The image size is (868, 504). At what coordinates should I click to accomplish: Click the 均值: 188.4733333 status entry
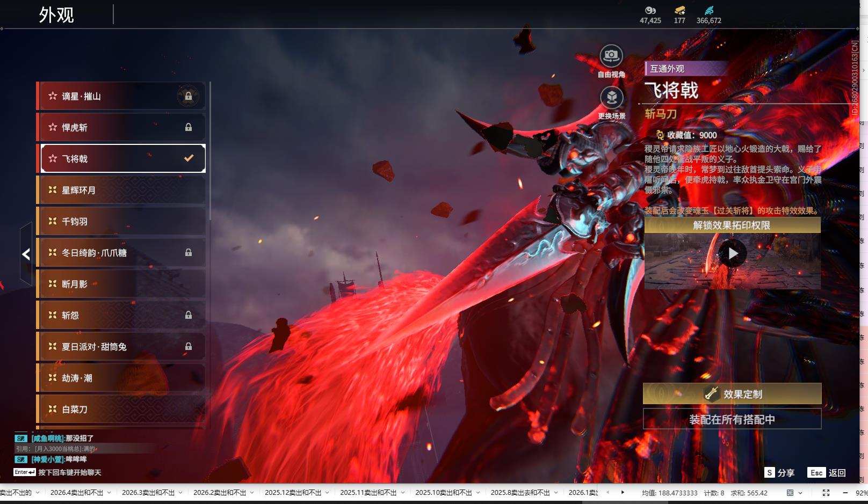[x=669, y=493]
